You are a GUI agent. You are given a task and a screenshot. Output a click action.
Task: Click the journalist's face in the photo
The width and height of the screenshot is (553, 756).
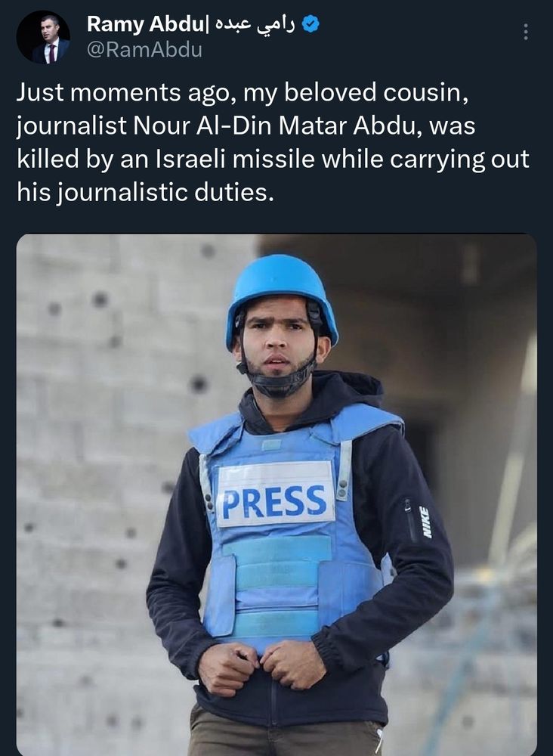click(x=278, y=344)
